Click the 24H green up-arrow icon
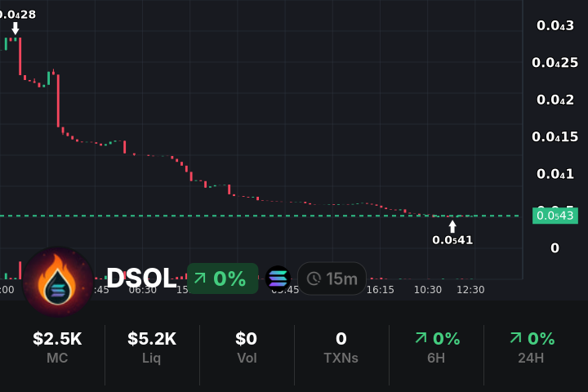This screenshot has height=392, width=588. [515, 338]
